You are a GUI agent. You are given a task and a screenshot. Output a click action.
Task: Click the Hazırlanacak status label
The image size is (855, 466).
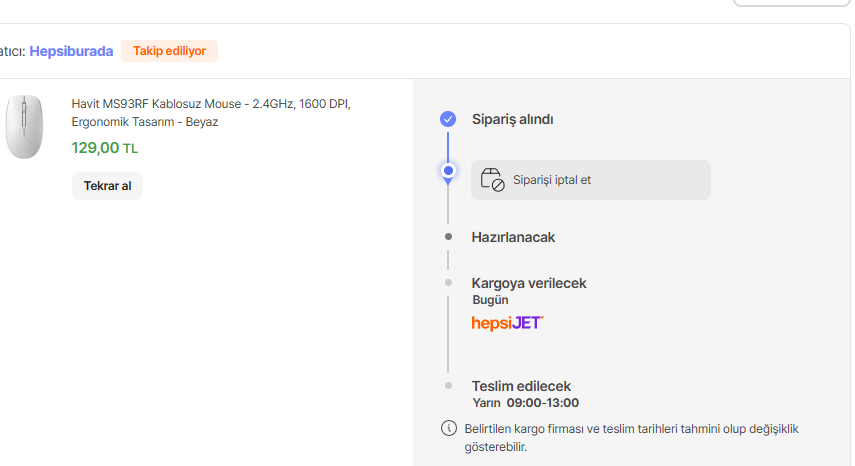[513, 237]
